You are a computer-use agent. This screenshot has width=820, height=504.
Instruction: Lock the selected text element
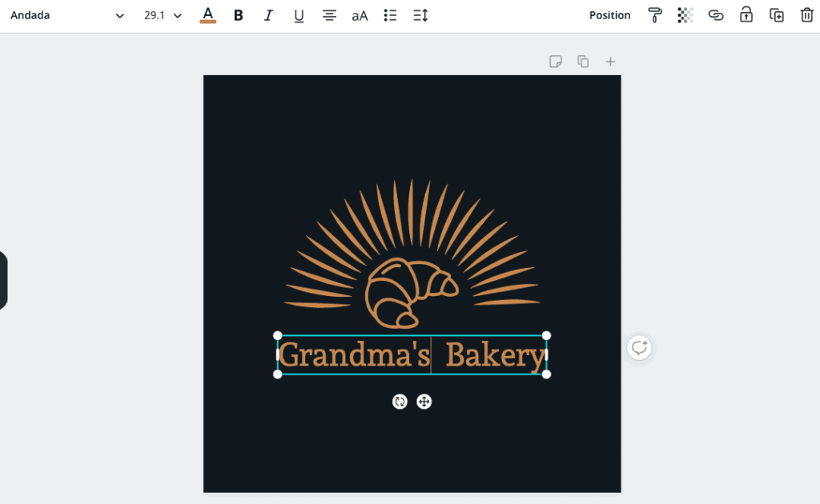tap(746, 15)
